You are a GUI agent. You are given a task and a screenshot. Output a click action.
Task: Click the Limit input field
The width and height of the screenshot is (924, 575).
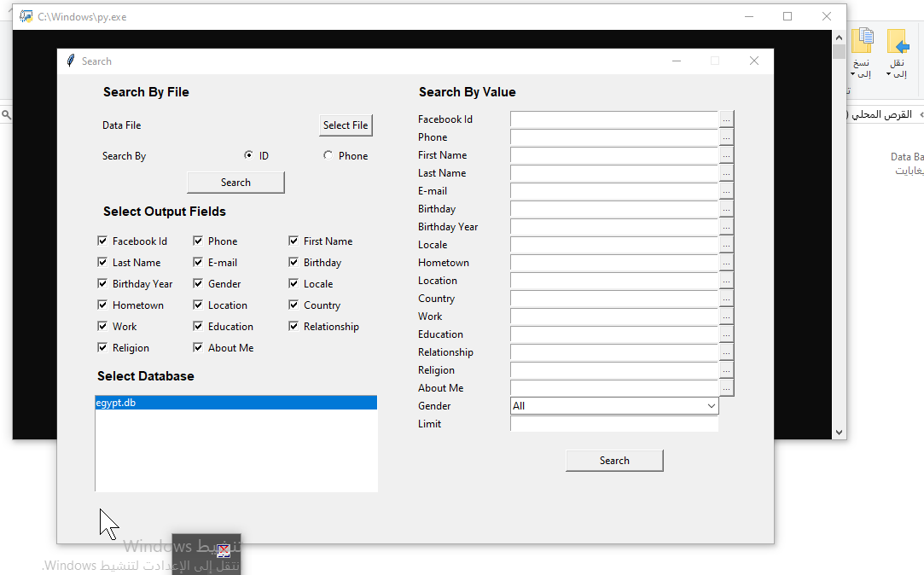614,424
